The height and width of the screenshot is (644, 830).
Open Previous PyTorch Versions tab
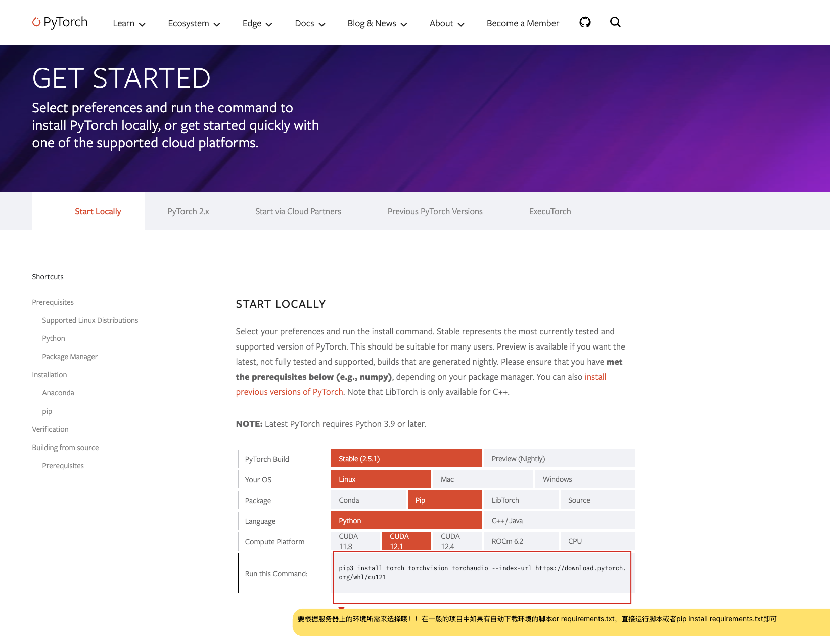(x=435, y=211)
